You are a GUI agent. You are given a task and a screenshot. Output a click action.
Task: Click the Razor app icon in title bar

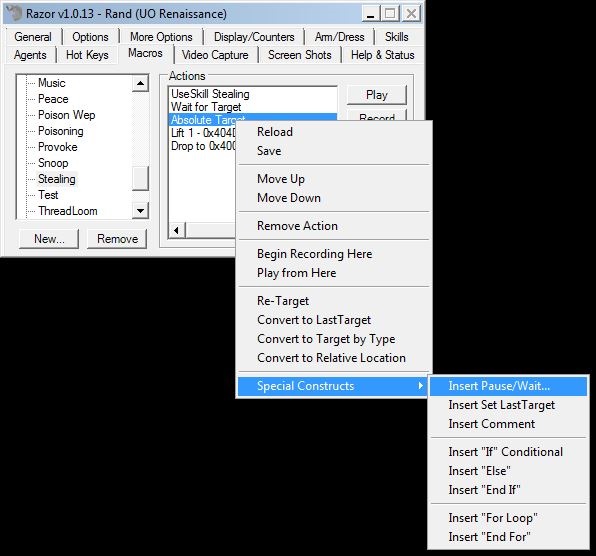14,13
